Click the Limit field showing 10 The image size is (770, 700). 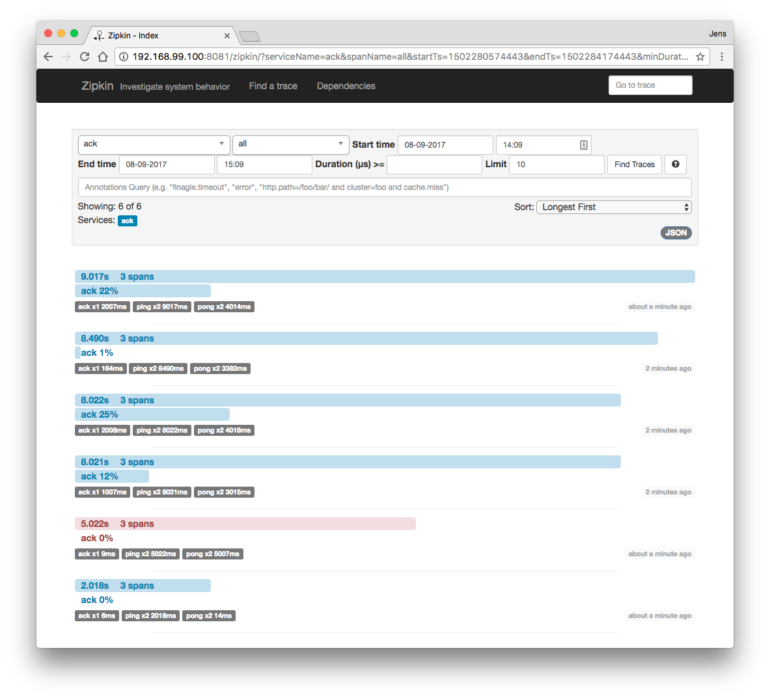click(557, 165)
